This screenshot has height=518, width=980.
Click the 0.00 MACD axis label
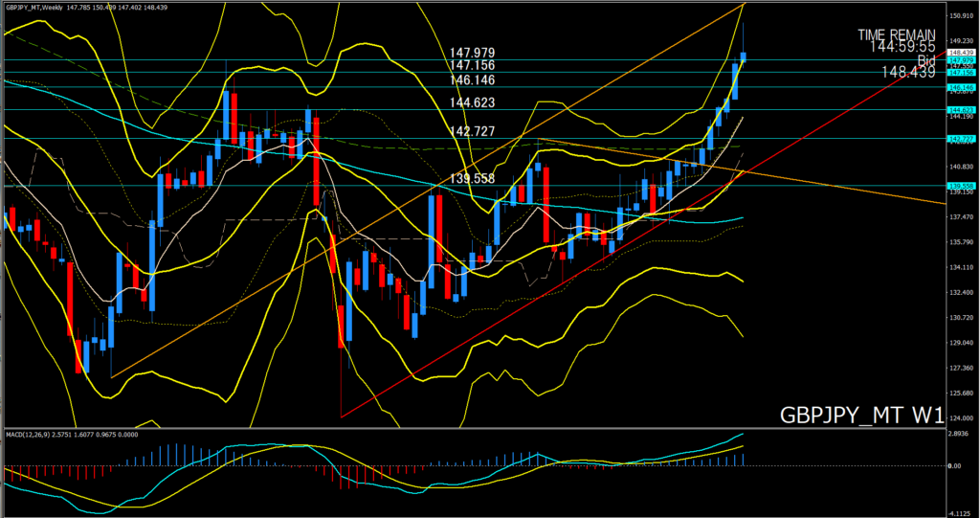click(956, 465)
